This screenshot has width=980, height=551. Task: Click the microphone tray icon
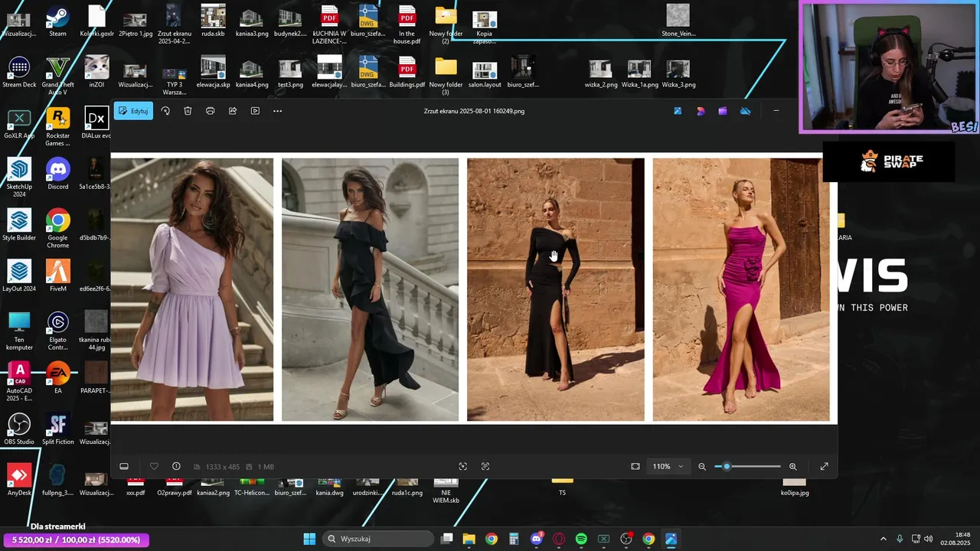[x=900, y=539]
